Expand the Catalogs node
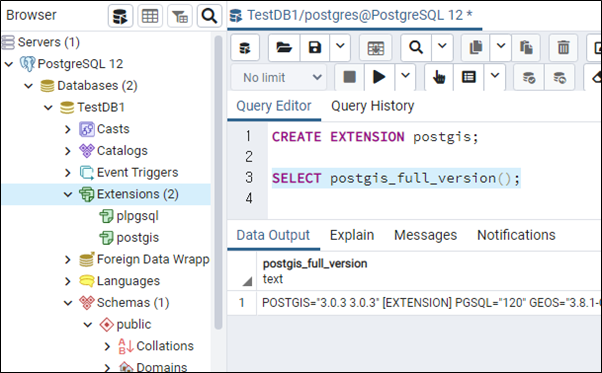602x373 pixels. pyautogui.click(x=68, y=151)
